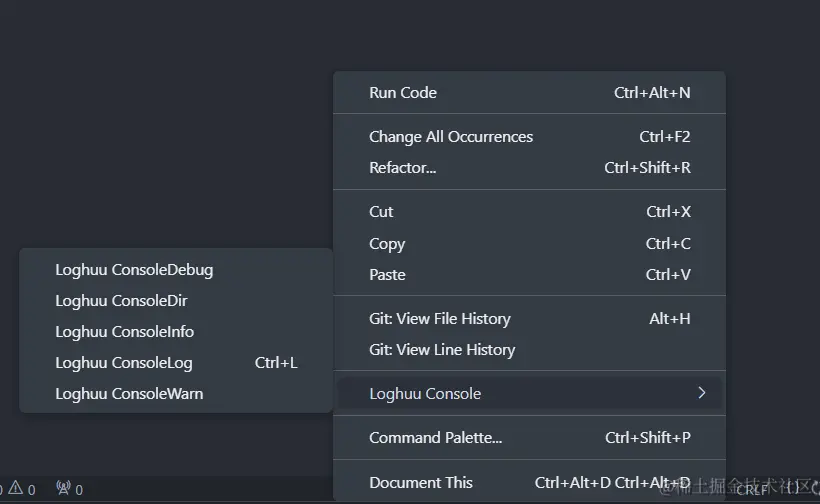Launch Command Palette... entry
The image size is (820, 504).
[x=529, y=438]
